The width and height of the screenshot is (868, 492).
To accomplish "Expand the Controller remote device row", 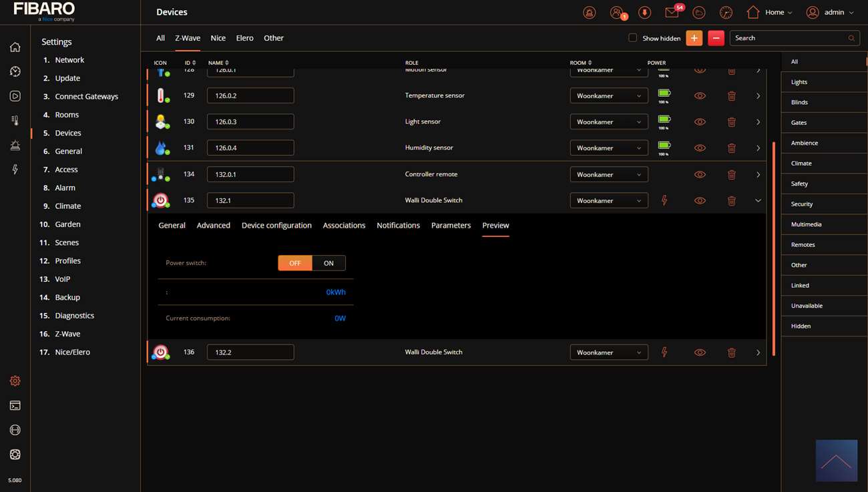I will coord(758,174).
